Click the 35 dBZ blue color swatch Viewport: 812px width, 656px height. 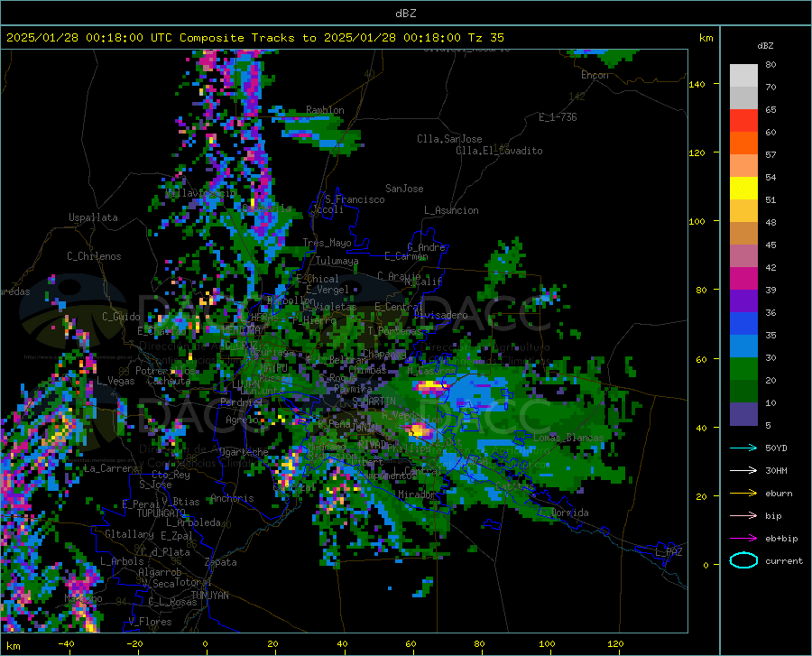[x=743, y=346]
